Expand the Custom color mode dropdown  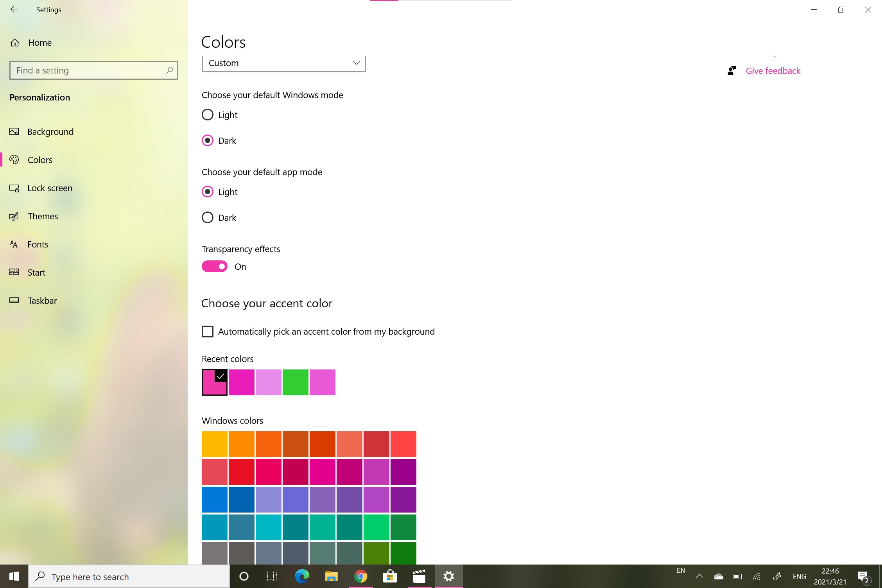[x=284, y=63]
